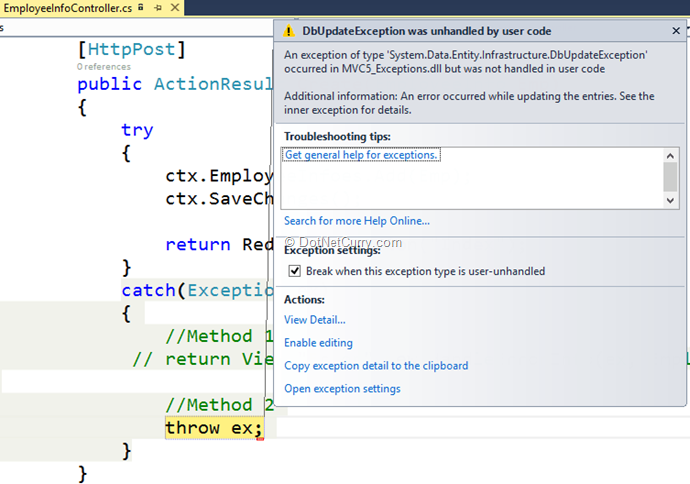Click the 'Troubleshooting tips:' heading

[x=337, y=136]
